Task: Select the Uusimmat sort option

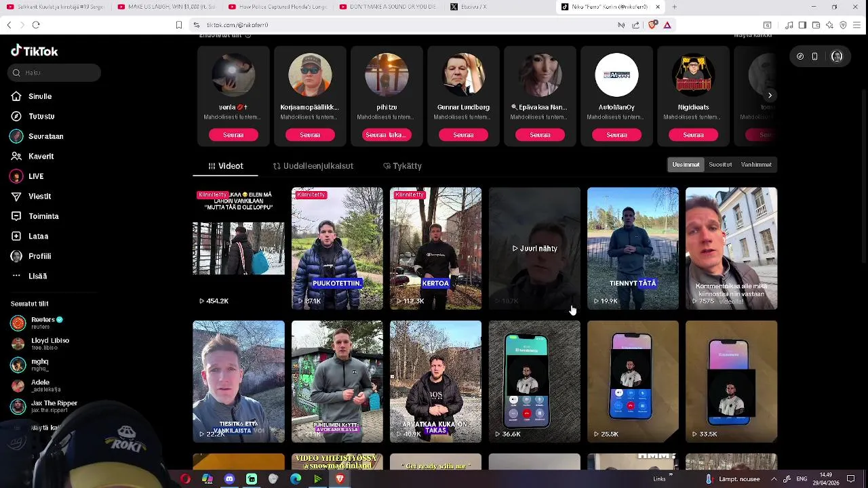Action: tap(686, 165)
